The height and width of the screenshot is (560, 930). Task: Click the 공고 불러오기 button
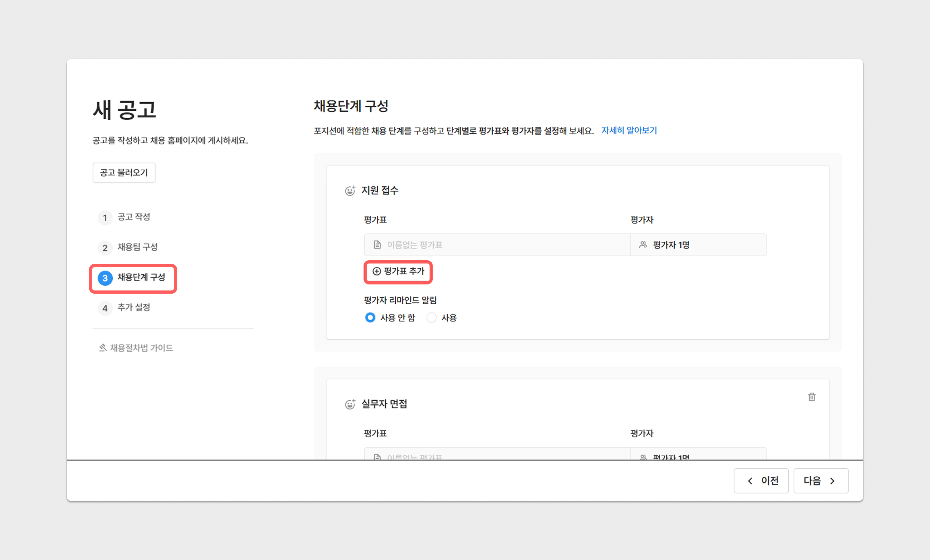124,173
